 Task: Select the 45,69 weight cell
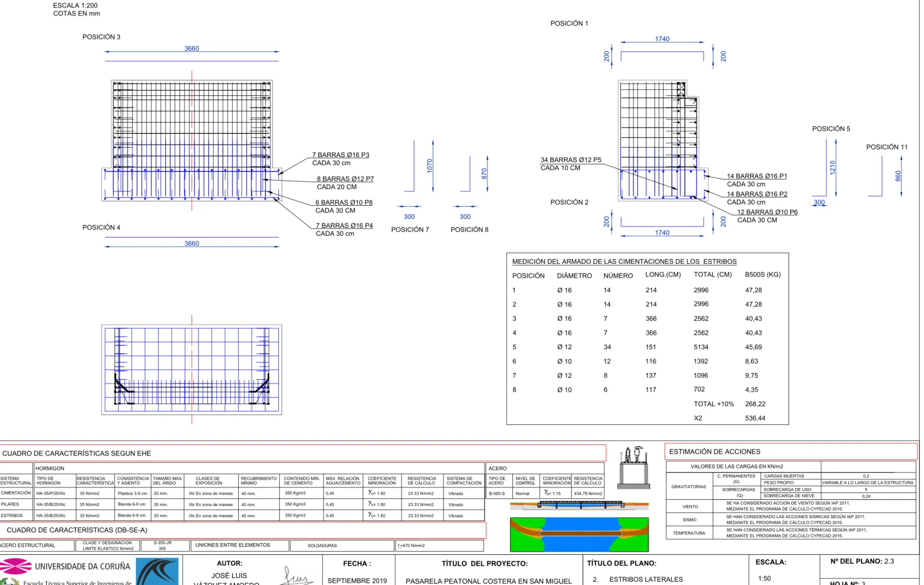(x=753, y=347)
